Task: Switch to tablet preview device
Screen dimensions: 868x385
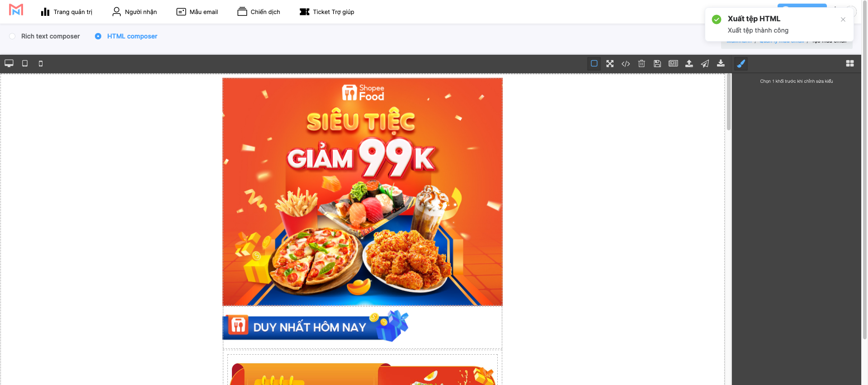Action: pyautogui.click(x=25, y=63)
